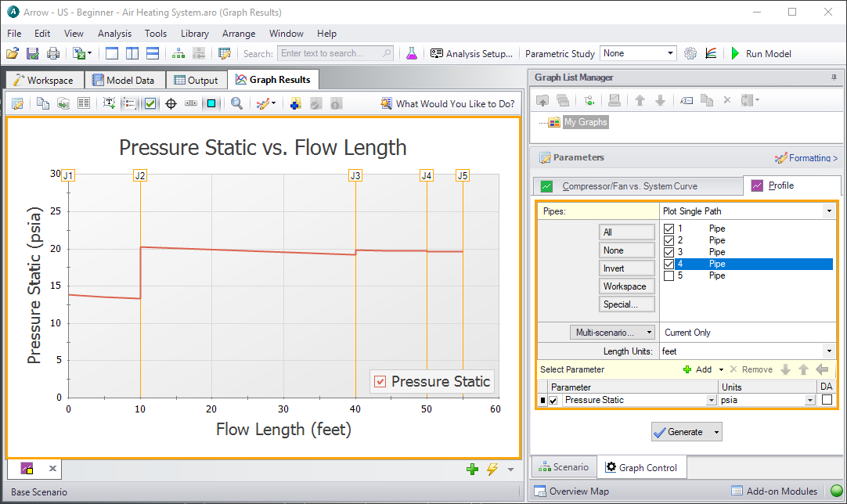Click the green plus icon below the graph

click(x=473, y=469)
